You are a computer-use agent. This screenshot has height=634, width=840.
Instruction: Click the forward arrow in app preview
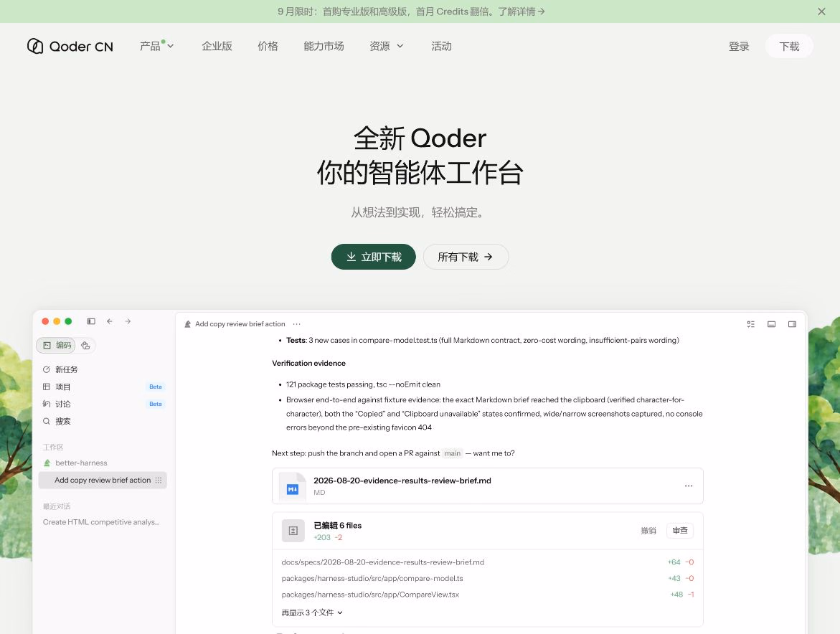(x=128, y=321)
